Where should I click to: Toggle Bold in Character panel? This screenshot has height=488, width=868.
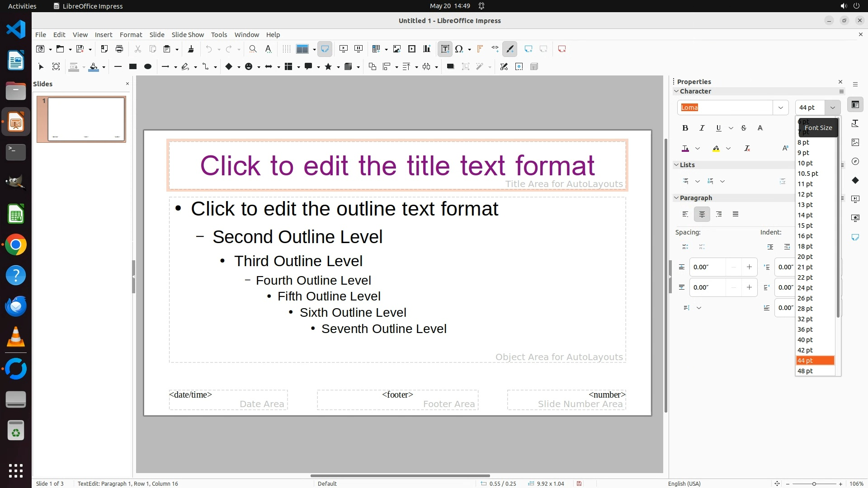click(x=685, y=128)
